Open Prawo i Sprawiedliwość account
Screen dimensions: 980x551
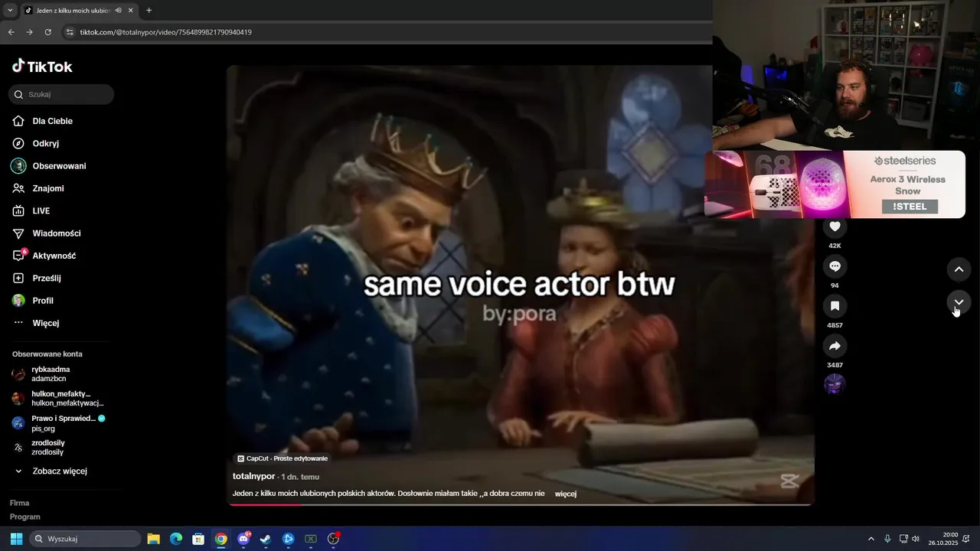pyautogui.click(x=58, y=423)
